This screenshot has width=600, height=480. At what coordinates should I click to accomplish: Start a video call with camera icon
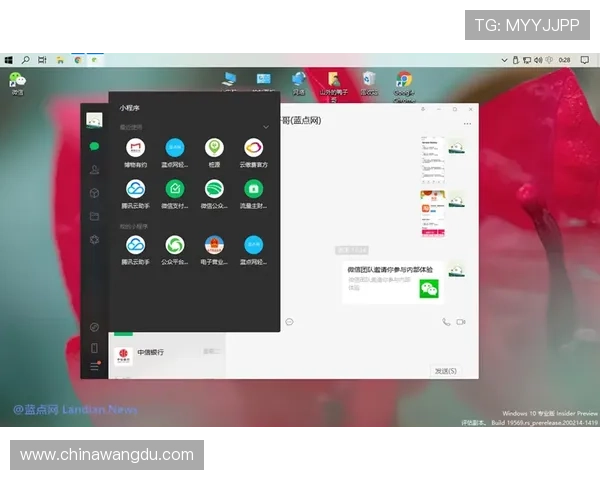pyautogui.click(x=461, y=322)
